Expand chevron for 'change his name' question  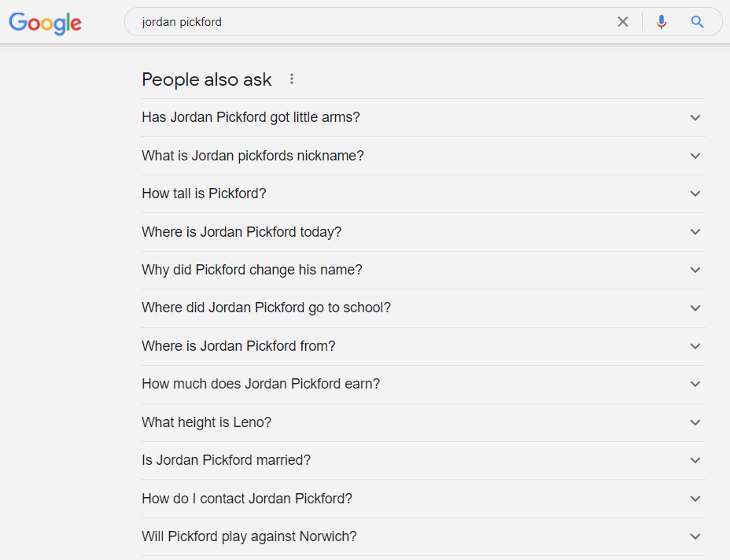(695, 270)
